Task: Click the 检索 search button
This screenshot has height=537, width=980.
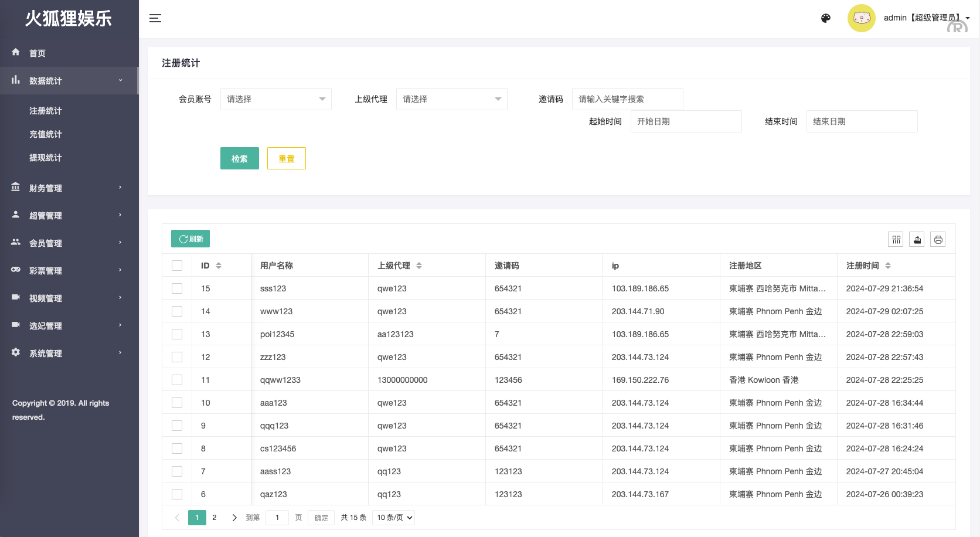Action: [x=239, y=158]
